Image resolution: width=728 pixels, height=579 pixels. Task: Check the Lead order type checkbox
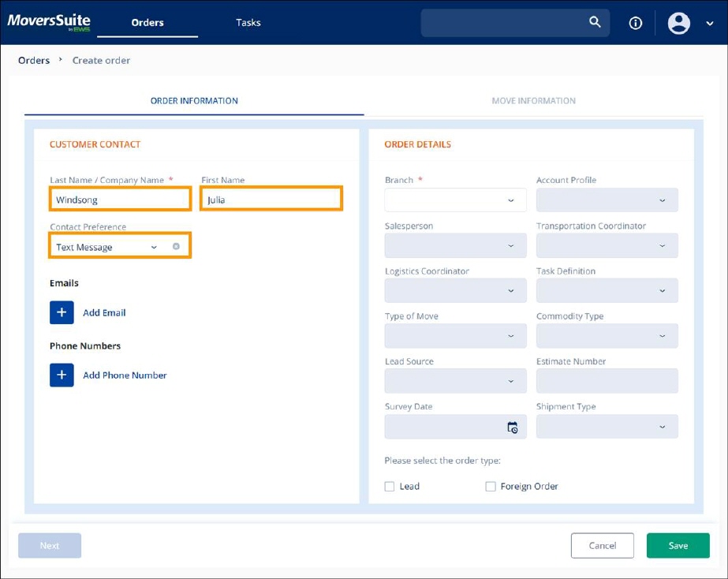pyautogui.click(x=389, y=486)
